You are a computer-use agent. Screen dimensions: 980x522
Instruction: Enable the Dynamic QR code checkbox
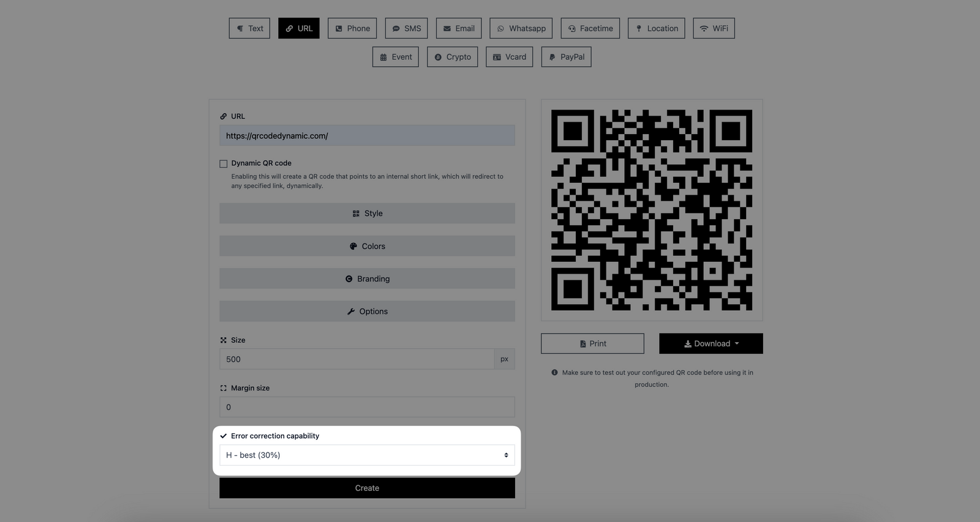tap(224, 163)
